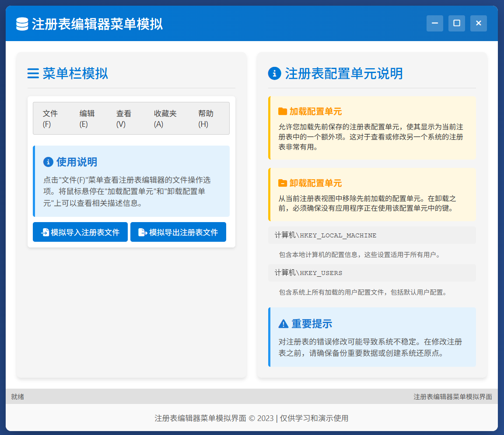Click status bar text 注册表编辑器菜单模拟界面

point(452,397)
